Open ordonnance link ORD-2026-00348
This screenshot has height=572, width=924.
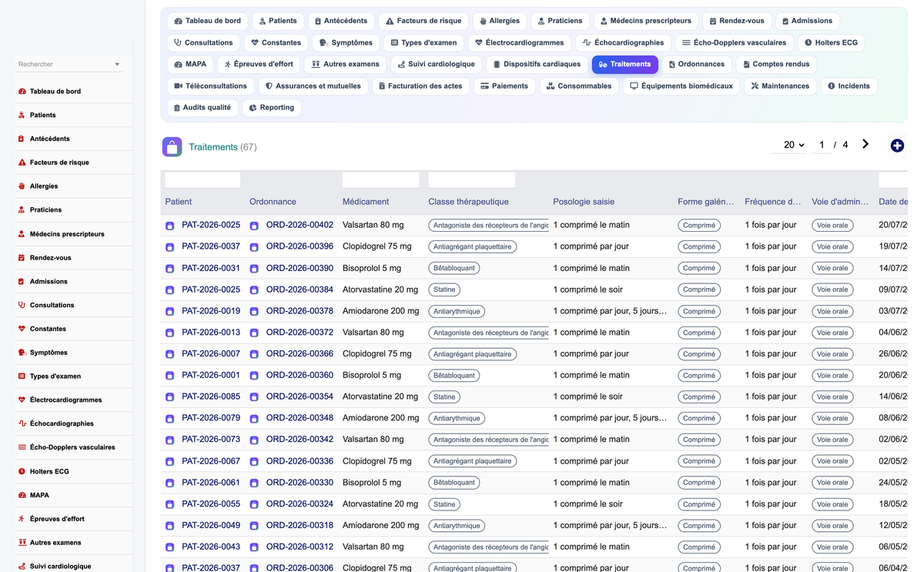coord(300,418)
